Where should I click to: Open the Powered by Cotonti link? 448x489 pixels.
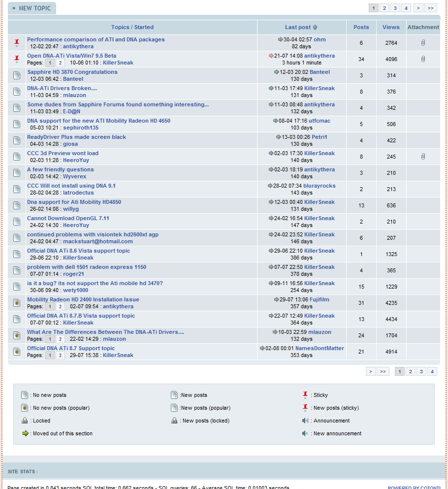[414, 488]
